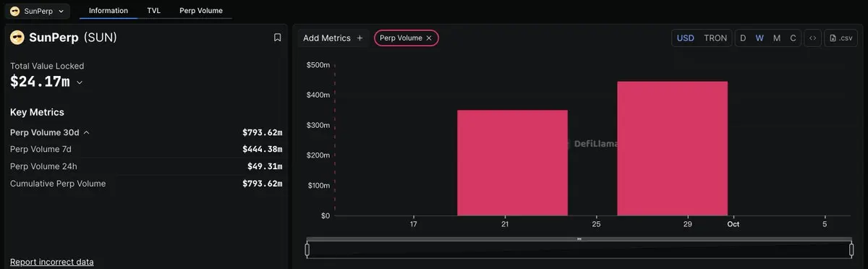Screen dimensions: 868x269
Task: Select monthly (M) chart interval
Action: [x=777, y=38]
